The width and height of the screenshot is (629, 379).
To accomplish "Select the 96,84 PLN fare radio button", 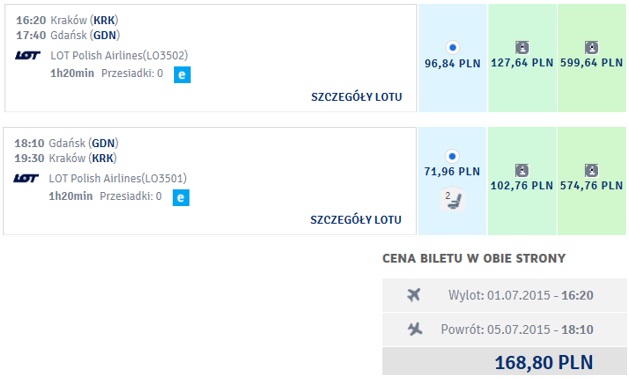I will tap(452, 47).
